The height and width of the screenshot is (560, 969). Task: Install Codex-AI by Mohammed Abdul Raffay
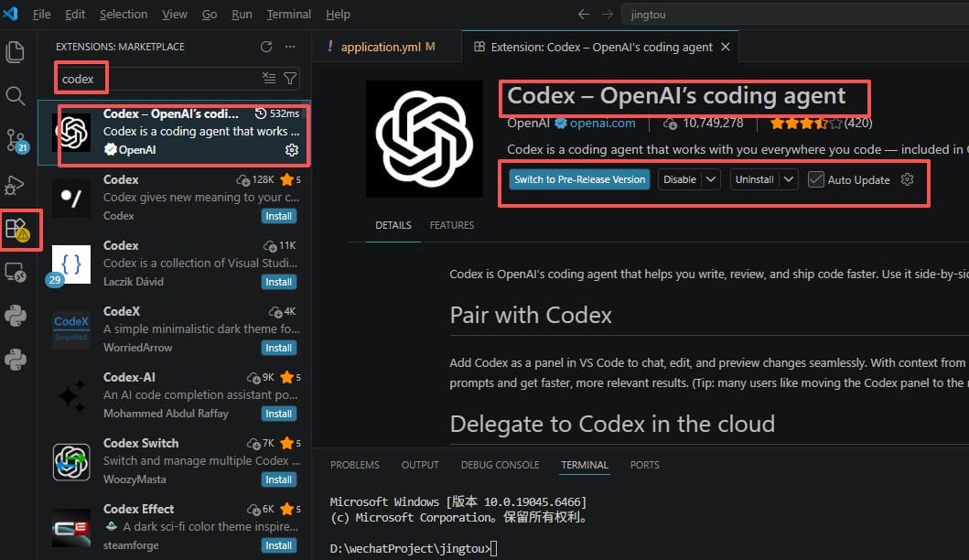(279, 414)
